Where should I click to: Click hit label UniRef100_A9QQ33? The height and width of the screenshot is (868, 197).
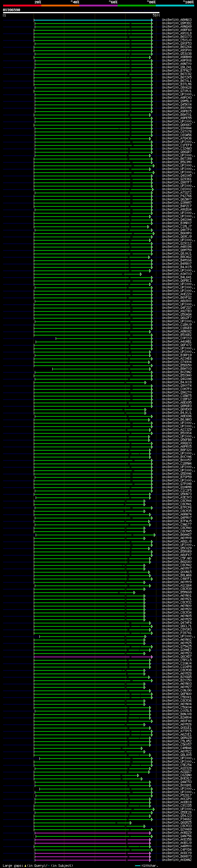[x=177, y=443]
